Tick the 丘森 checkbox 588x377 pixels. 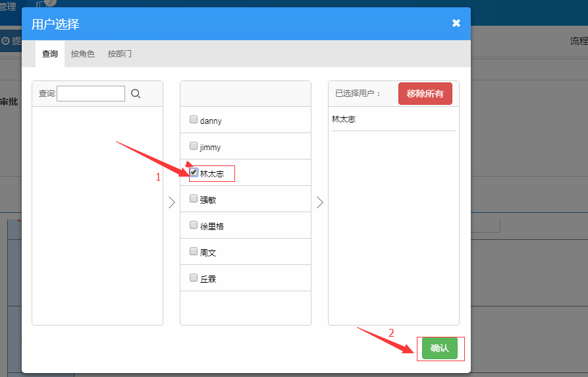click(x=194, y=277)
